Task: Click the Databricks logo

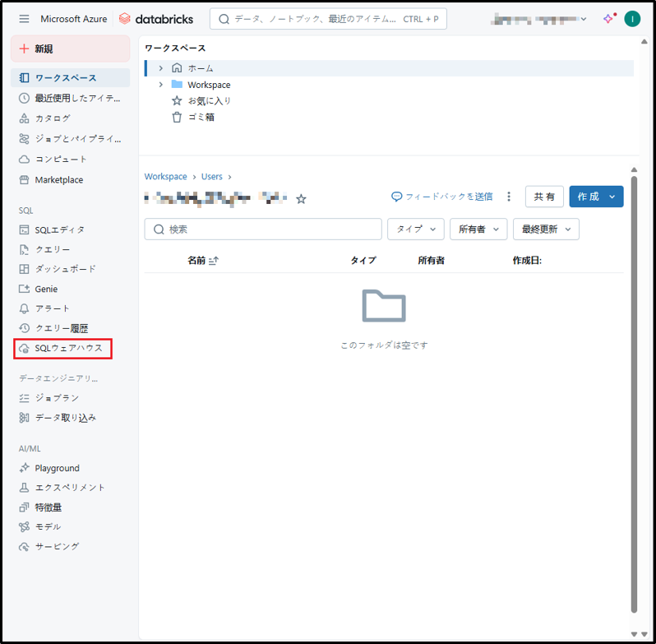Action: [x=155, y=19]
